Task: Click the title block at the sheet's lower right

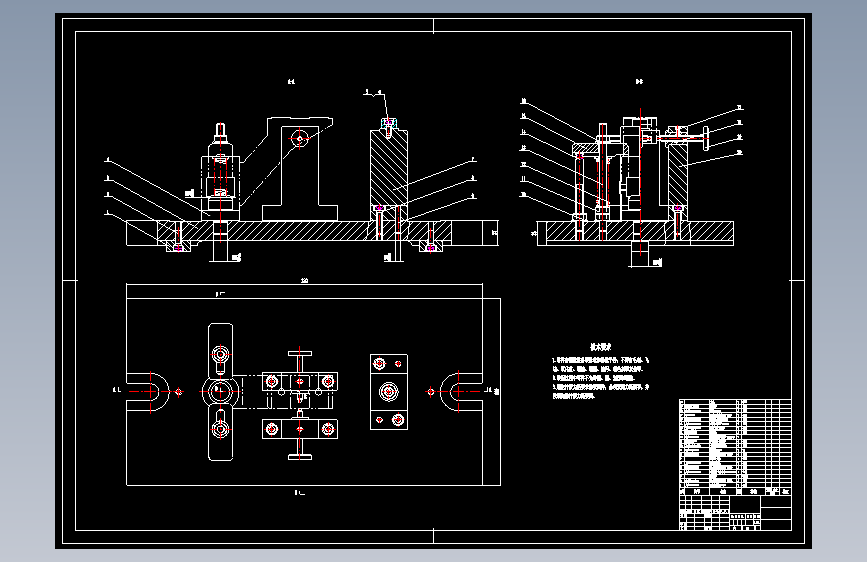Action: [x=735, y=513]
